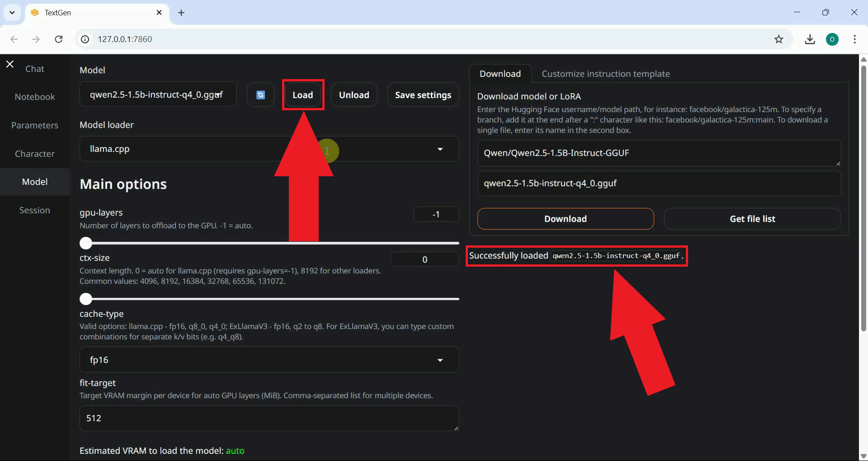
Task: Reload the page in the browser toolbar
Action: coord(59,39)
